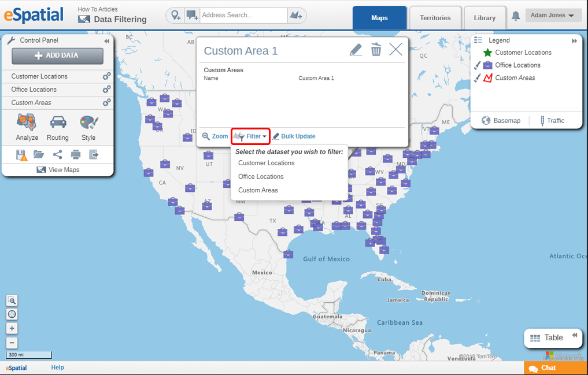
Task: Click the save map icon
Action: [21, 155]
